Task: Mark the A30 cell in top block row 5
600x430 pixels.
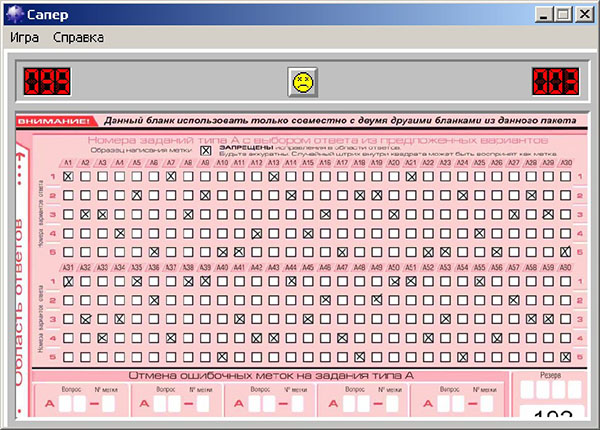Action: 566,252
